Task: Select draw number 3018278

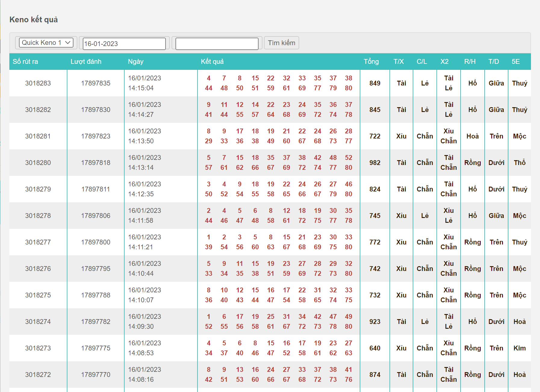Action: [x=38, y=216]
